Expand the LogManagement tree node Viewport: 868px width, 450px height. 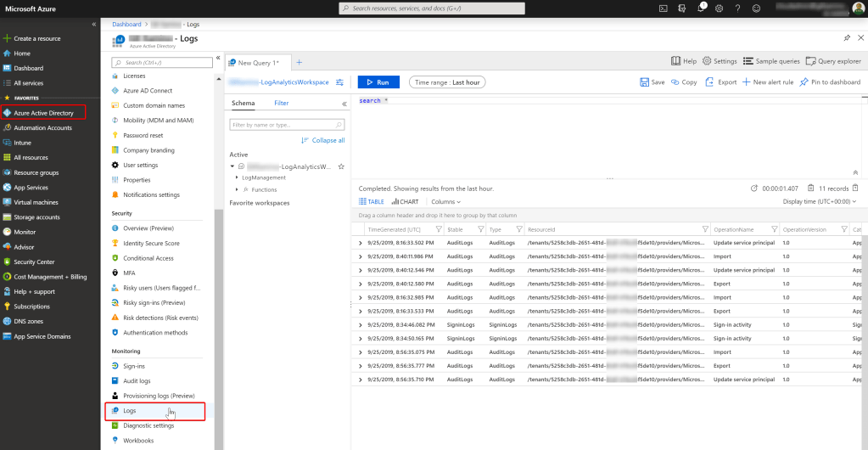coord(237,177)
